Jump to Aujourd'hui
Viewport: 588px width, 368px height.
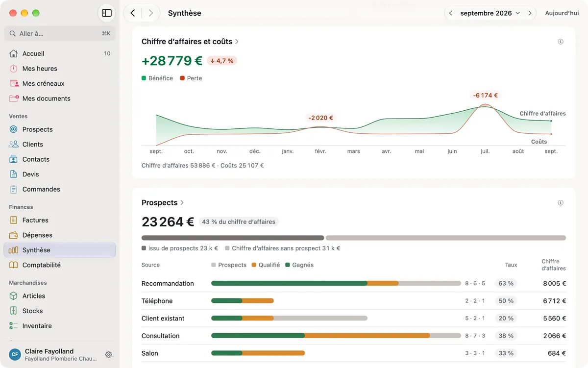pyautogui.click(x=562, y=13)
